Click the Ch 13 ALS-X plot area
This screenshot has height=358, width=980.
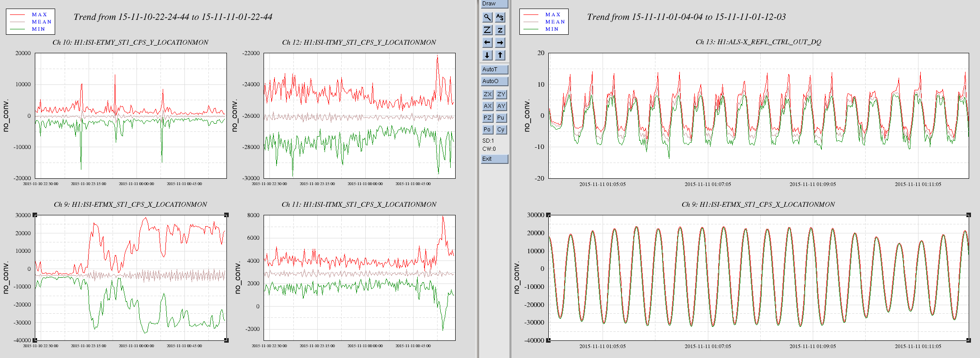click(759, 116)
